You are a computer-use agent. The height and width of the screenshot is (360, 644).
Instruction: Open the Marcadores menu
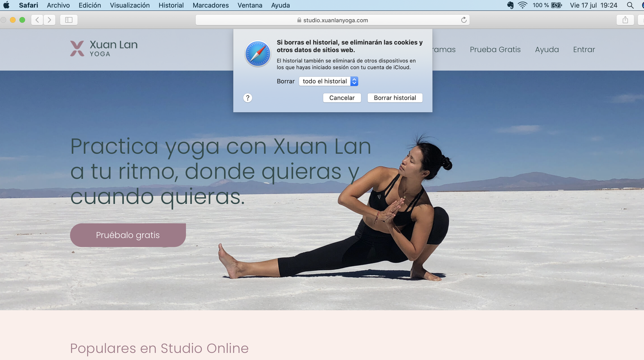(211, 5)
